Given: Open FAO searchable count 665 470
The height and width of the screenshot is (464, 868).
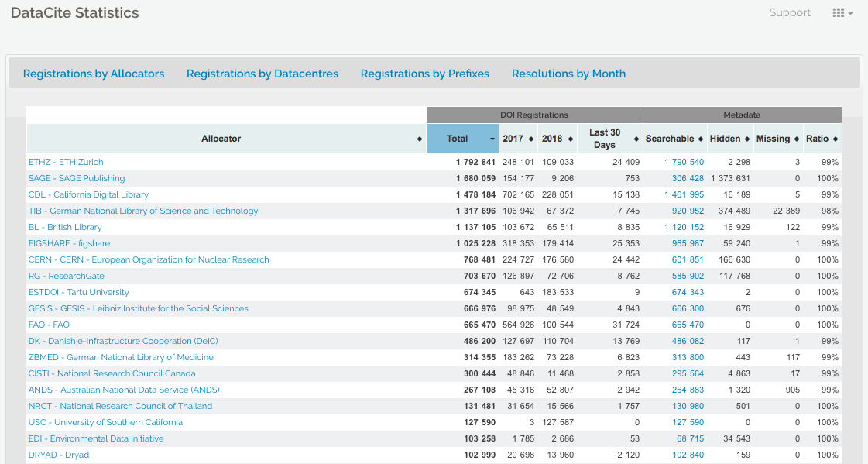Looking at the screenshot, I should tap(688, 325).
